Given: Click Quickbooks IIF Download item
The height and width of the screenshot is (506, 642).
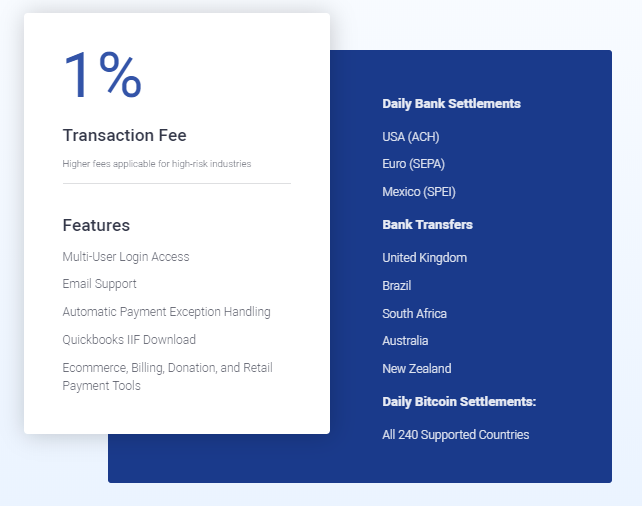Looking at the screenshot, I should click(129, 340).
